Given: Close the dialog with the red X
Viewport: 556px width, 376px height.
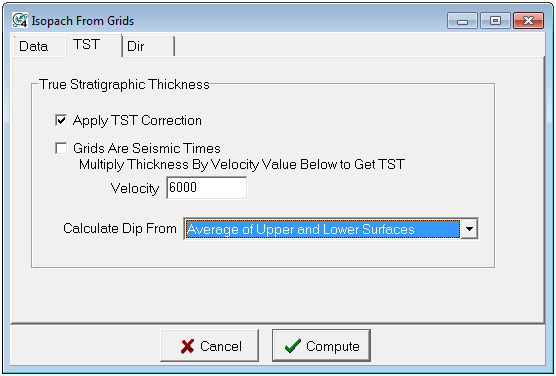Looking at the screenshot, I should (x=528, y=21).
